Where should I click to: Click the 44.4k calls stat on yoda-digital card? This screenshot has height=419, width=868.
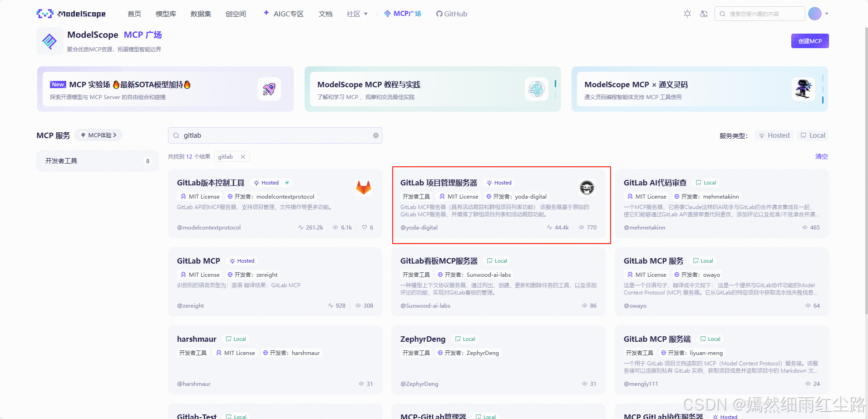tap(558, 228)
